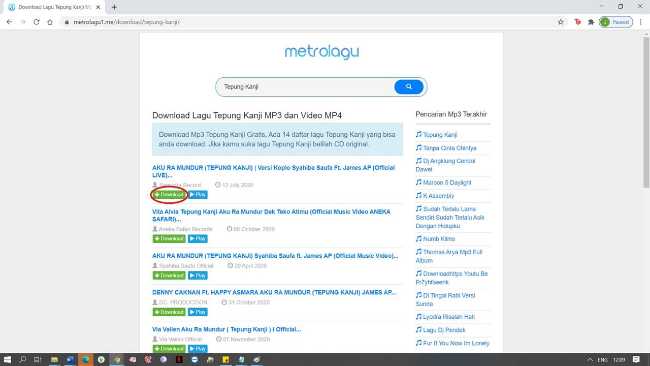Open the Windows notification center icon
This screenshot has height=366, width=650.
(636, 359)
